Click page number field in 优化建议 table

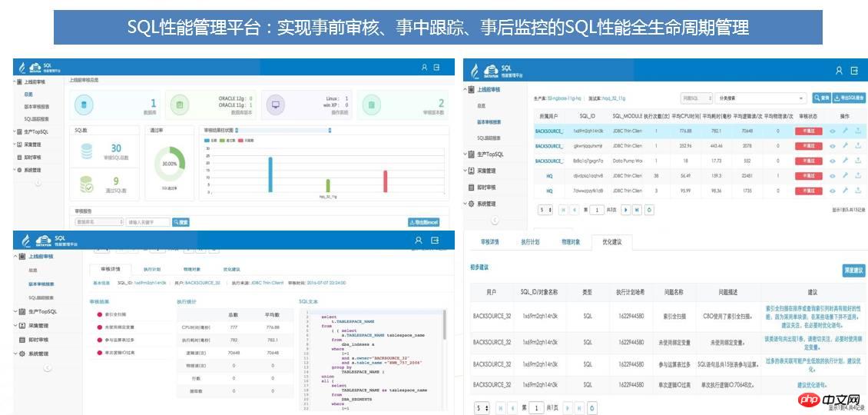tap(536, 408)
